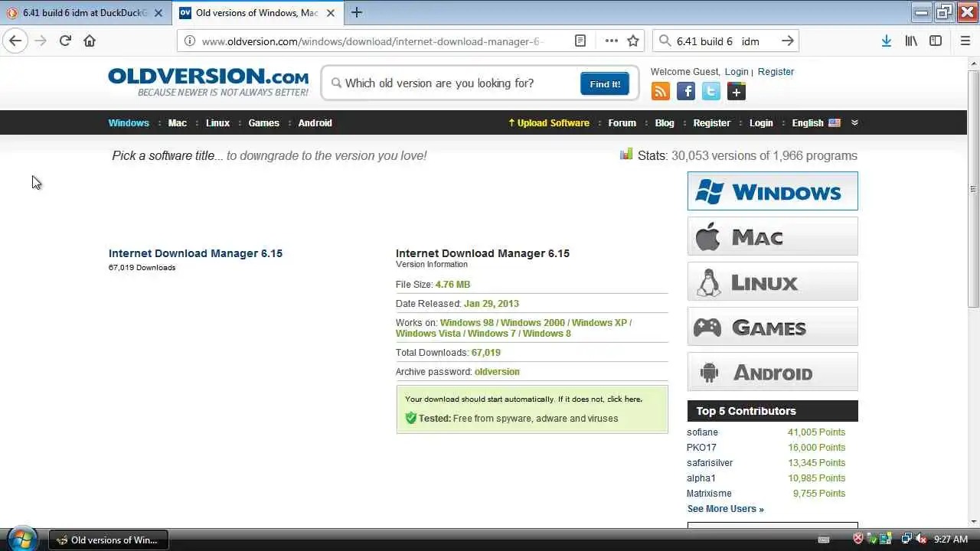The width and height of the screenshot is (980, 551).
Task: Click left Internet Download Manager 6.15 title link
Action: (x=195, y=253)
